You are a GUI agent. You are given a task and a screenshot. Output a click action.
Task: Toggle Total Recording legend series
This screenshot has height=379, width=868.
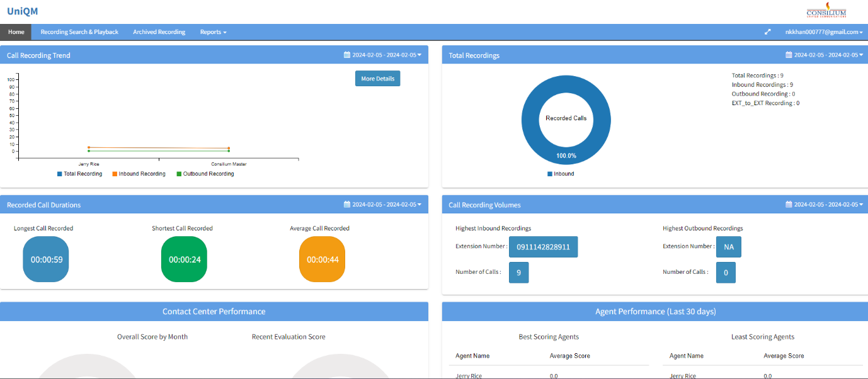pyautogui.click(x=79, y=174)
